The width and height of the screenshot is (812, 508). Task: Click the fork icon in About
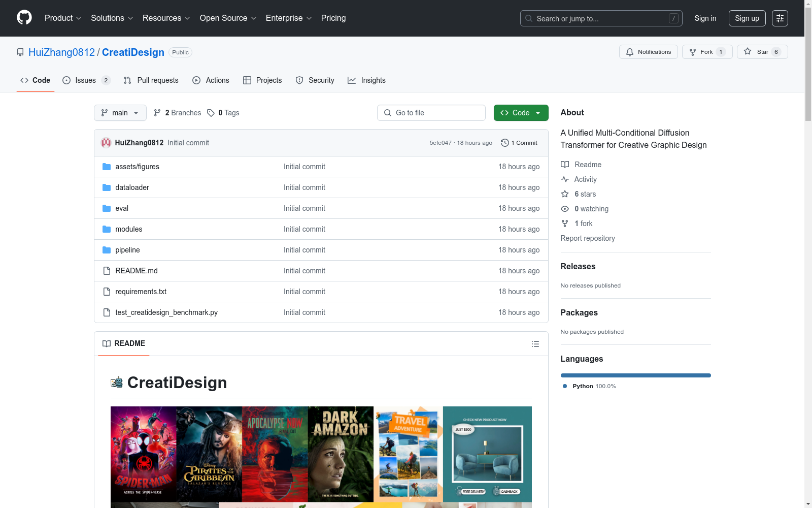coord(565,224)
